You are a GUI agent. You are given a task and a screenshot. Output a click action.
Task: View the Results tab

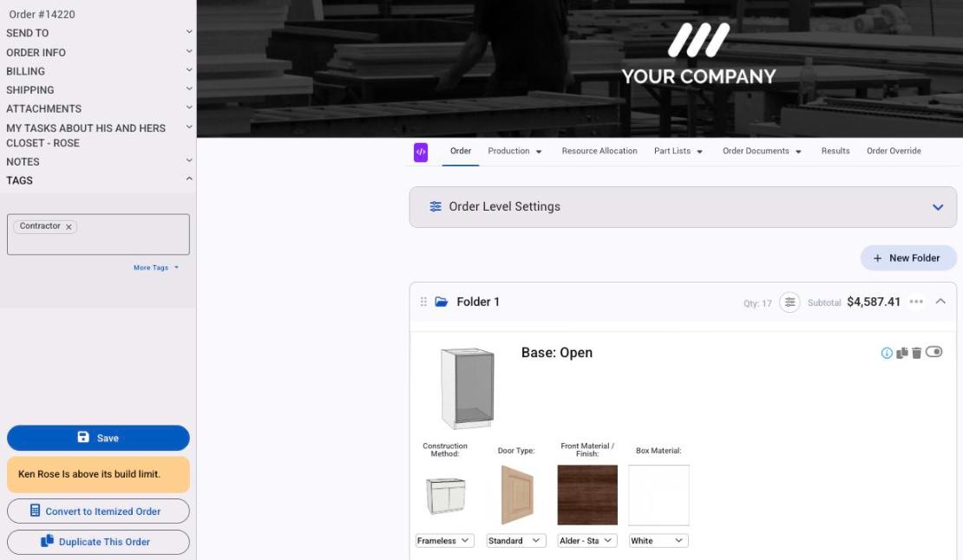(835, 151)
